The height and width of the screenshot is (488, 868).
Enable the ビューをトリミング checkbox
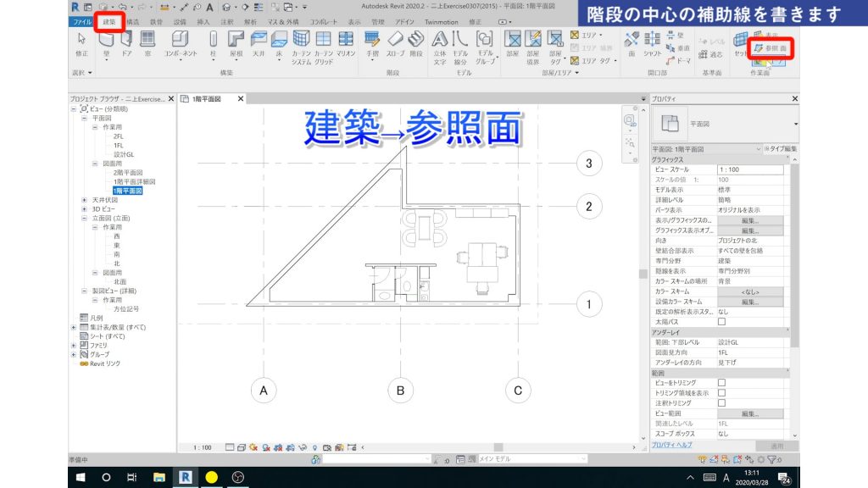coord(721,382)
